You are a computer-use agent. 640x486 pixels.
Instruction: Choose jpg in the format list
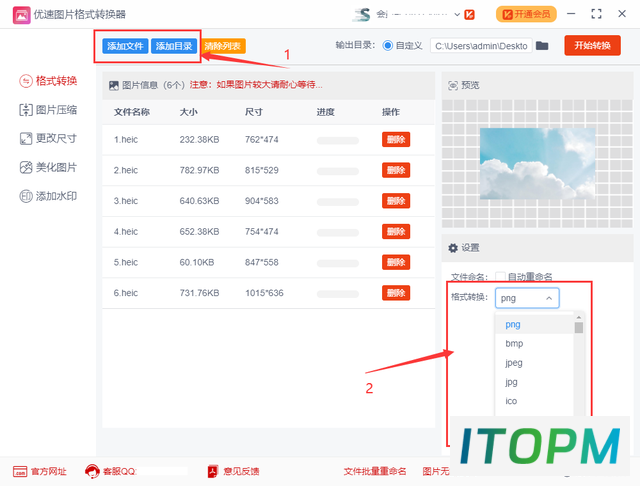[534, 382]
